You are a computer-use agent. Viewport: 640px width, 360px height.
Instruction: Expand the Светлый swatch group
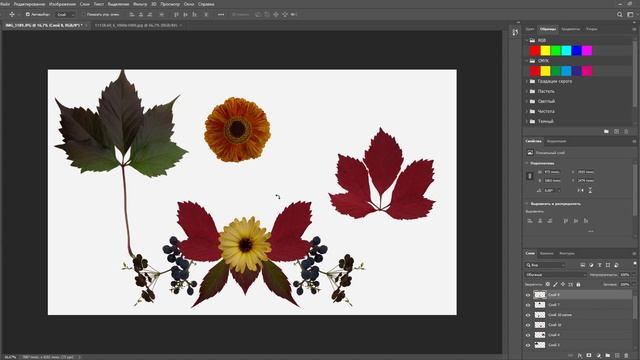point(527,101)
